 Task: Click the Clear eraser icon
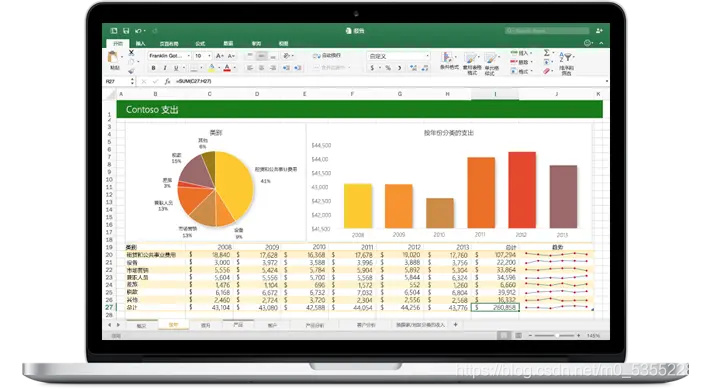[x=547, y=71]
